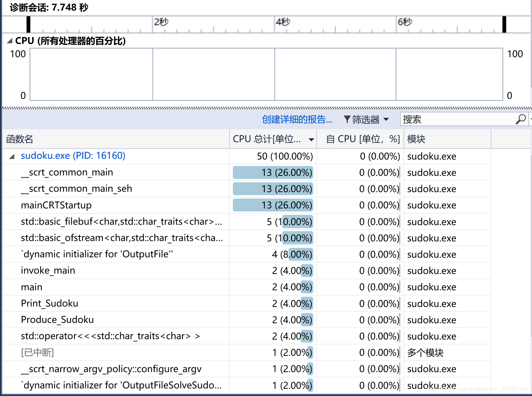
Task: Click the right timeline selection handle
Action: (504, 24)
